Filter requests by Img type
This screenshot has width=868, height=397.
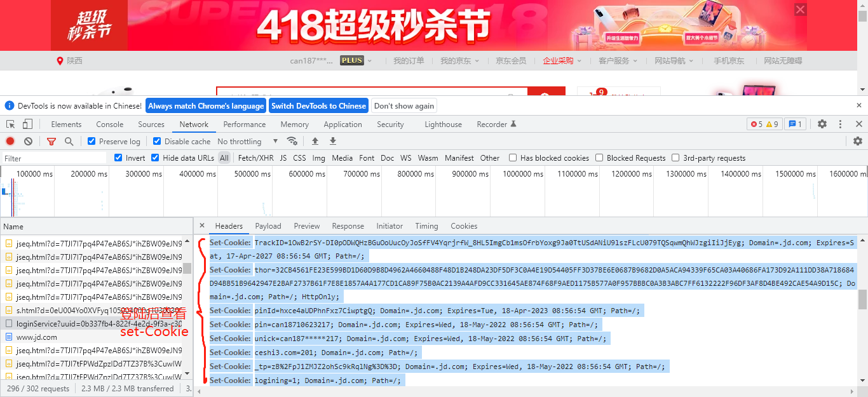(x=319, y=158)
